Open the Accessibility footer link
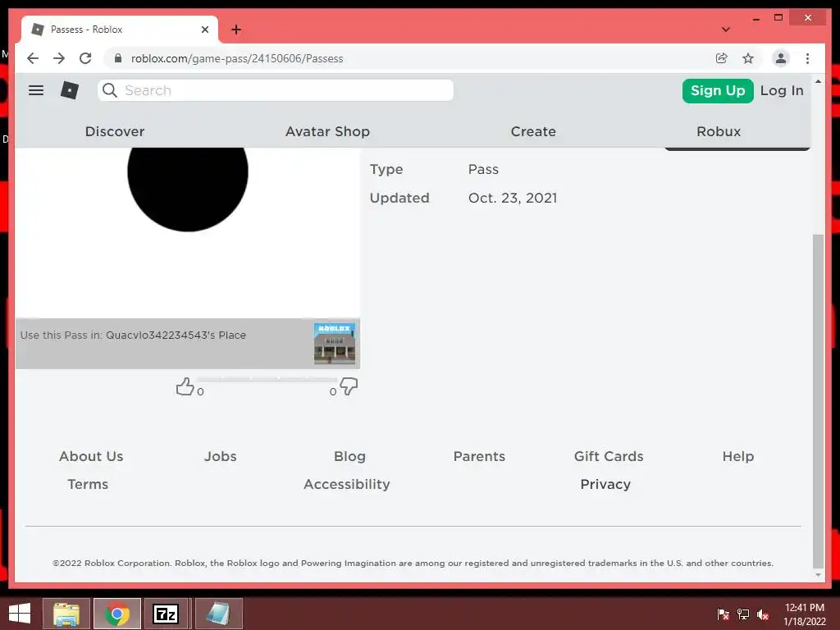 pos(347,484)
